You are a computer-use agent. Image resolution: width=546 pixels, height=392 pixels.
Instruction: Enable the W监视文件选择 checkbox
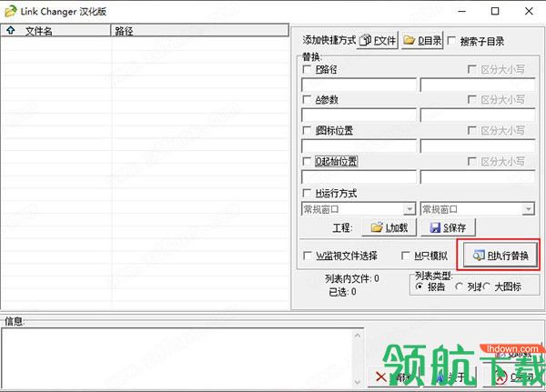(308, 256)
